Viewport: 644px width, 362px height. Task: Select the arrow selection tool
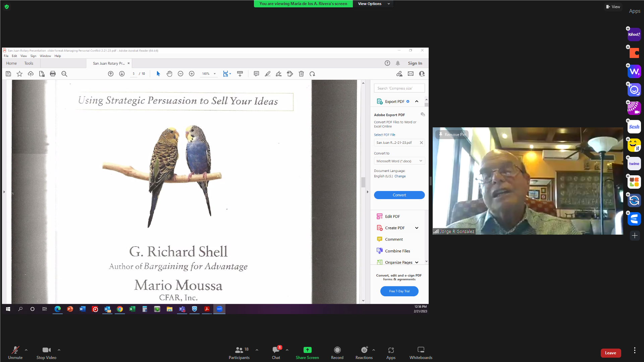[x=158, y=74]
